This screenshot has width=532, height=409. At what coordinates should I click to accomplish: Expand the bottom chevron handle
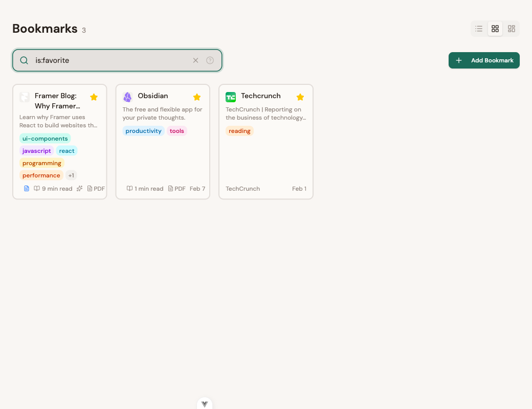click(205, 404)
